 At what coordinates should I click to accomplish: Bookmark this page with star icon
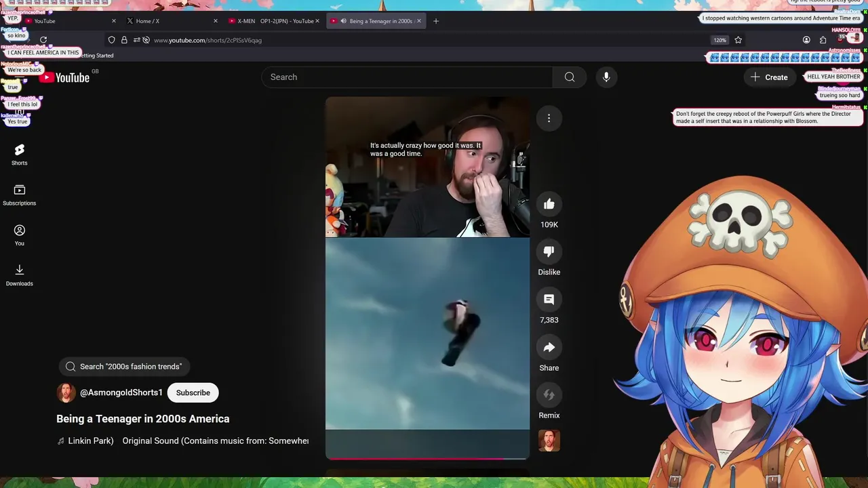coord(738,40)
